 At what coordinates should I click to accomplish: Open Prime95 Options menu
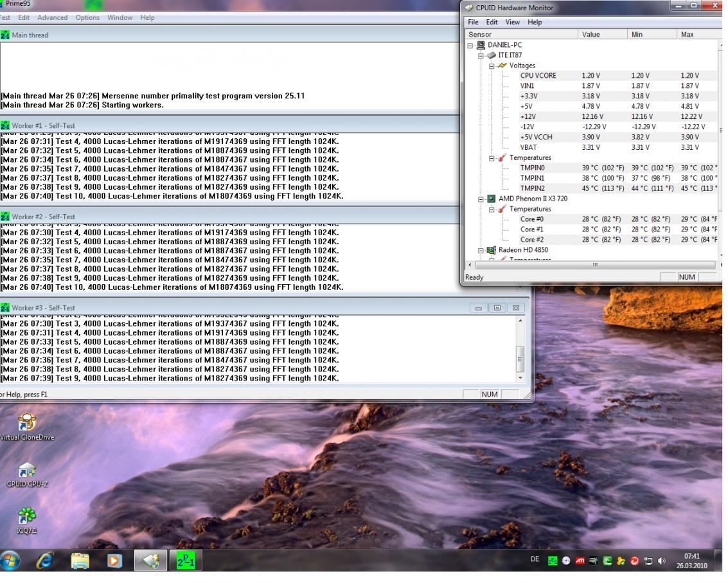[x=87, y=17]
